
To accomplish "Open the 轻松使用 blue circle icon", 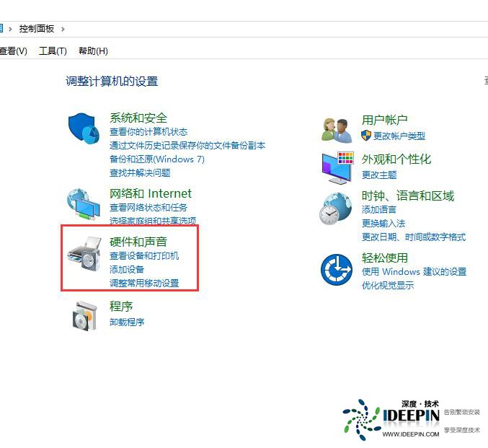I will pyautogui.click(x=337, y=270).
